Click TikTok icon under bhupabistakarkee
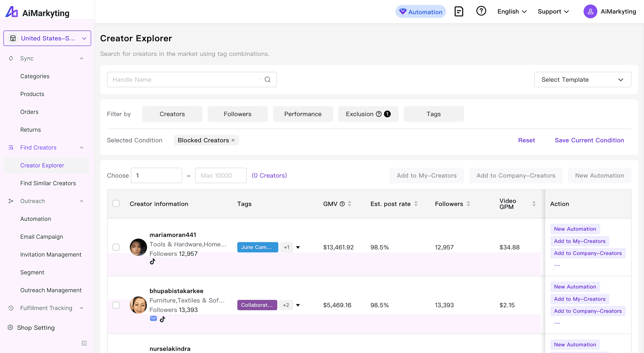 click(x=163, y=319)
